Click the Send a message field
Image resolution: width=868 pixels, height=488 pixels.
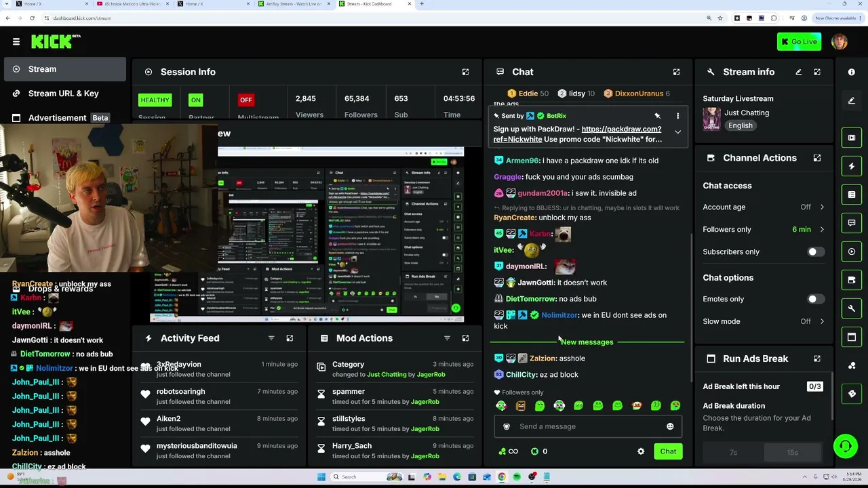[x=587, y=426]
